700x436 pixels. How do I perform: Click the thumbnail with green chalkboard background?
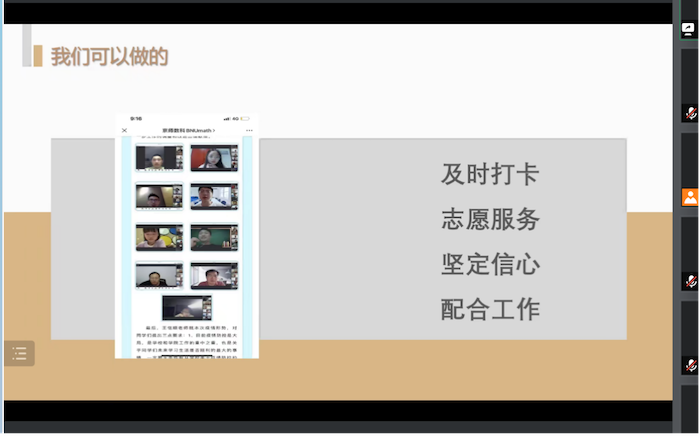(214, 236)
